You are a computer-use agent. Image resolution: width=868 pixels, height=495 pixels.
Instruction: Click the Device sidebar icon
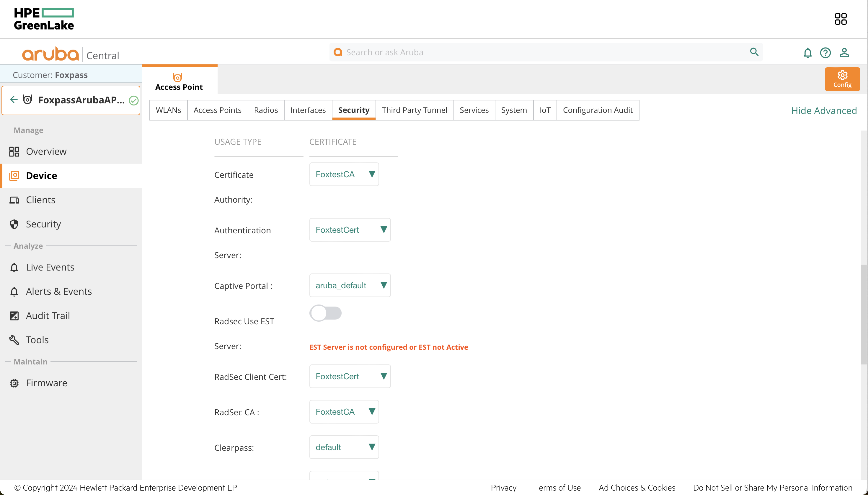coord(14,175)
